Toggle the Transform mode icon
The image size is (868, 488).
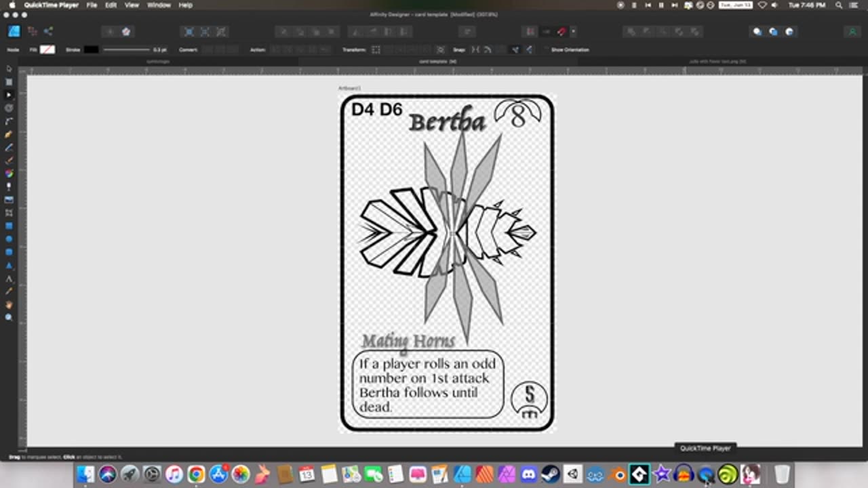[376, 49]
